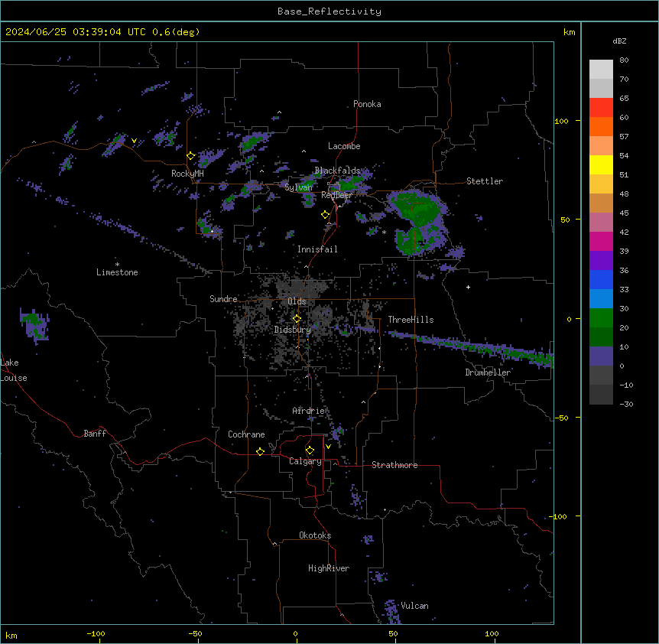The height and width of the screenshot is (644, 659).
Task: Click the timestamp 2024/06/25 03:39:04 UTC
Action: coord(75,32)
